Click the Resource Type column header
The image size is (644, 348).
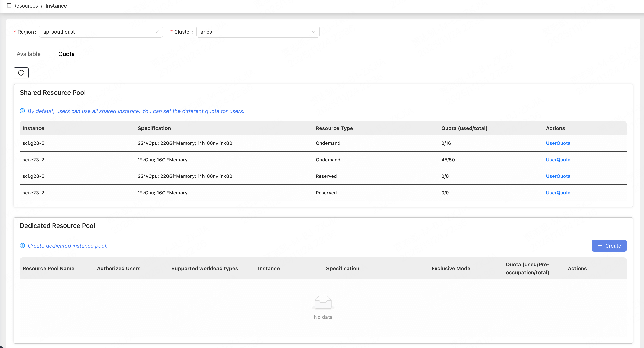click(x=334, y=128)
